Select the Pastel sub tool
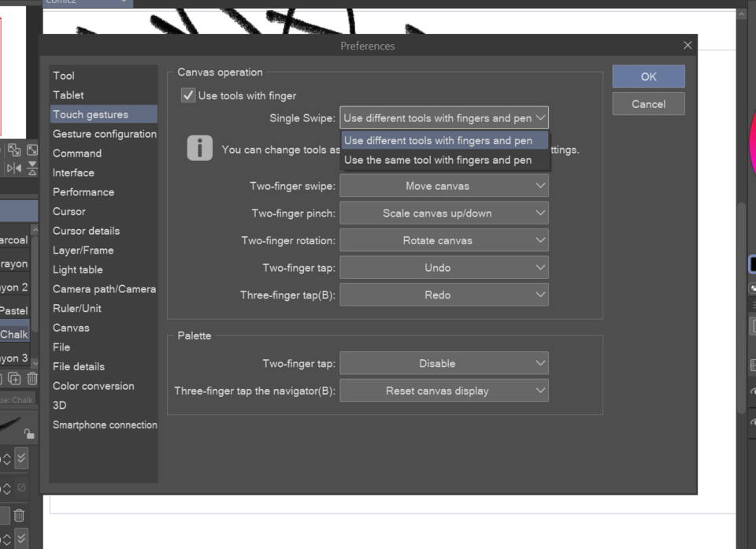 [15, 310]
